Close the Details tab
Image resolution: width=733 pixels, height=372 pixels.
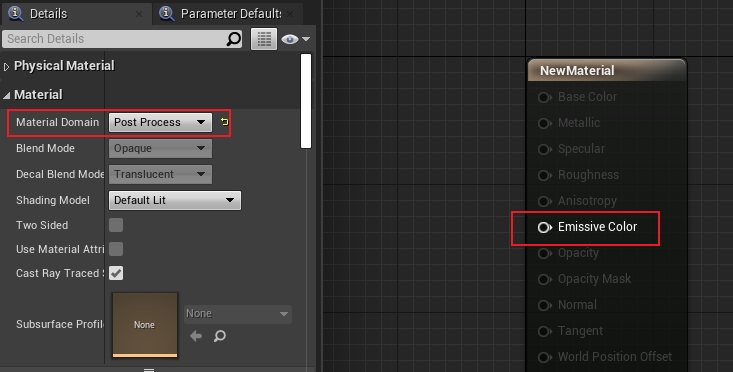139,14
